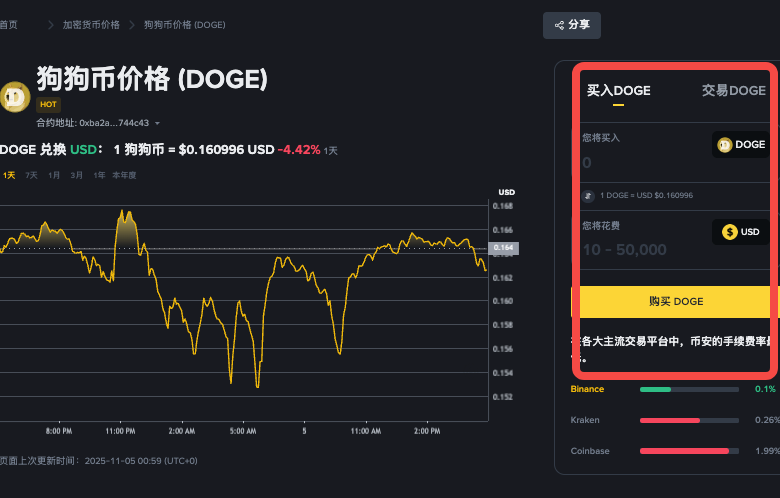Click the 0.1% Binance fee value
The height and width of the screenshot is (498, 780).
(x=765, y=389)
